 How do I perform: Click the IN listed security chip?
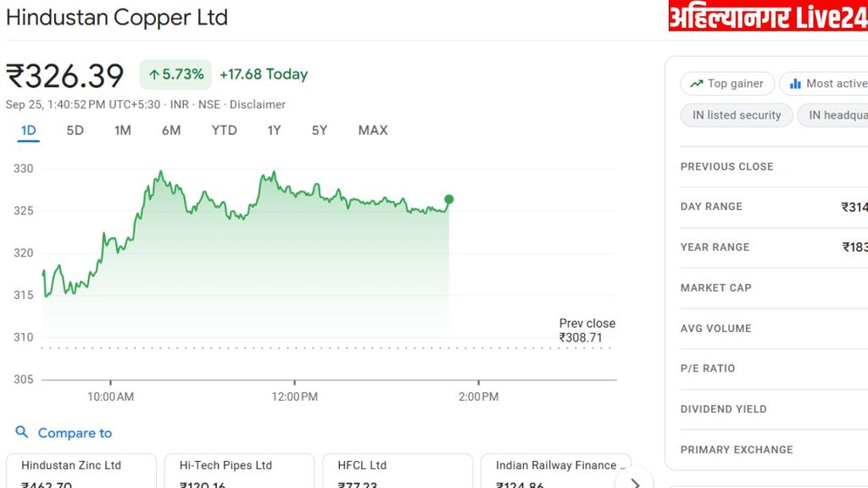coord(736,115)
